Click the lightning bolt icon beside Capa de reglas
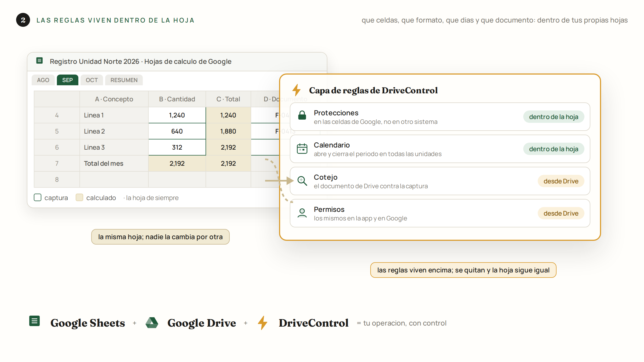This screenshot has width=644, height=362. point(297,90)
